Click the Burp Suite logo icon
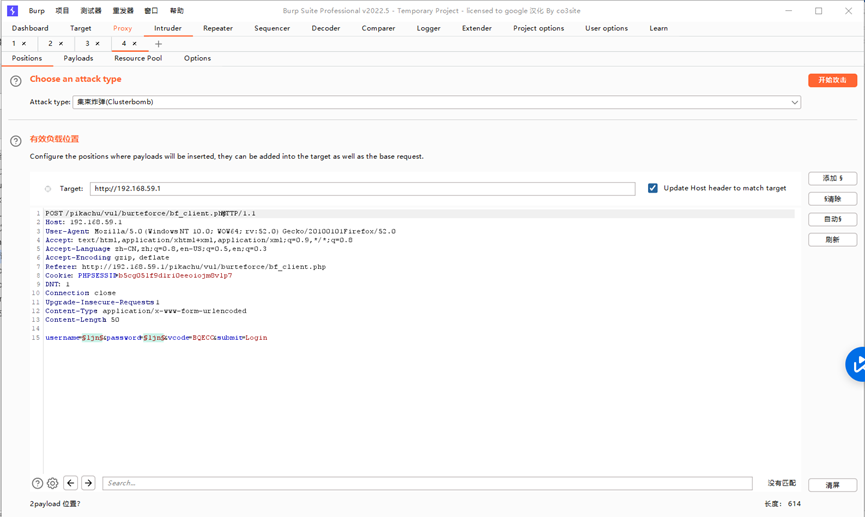The height and width of the screenshot is (517, 865). (x=12, y=10)
